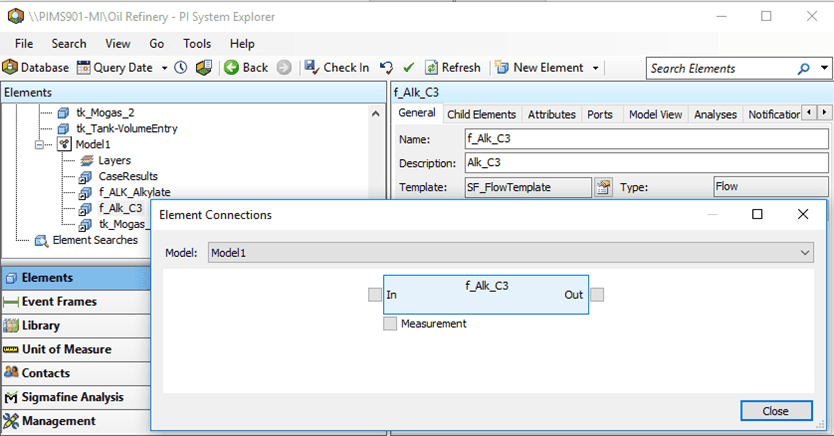
Task: Open the Help menu
Action: [242, 44]
